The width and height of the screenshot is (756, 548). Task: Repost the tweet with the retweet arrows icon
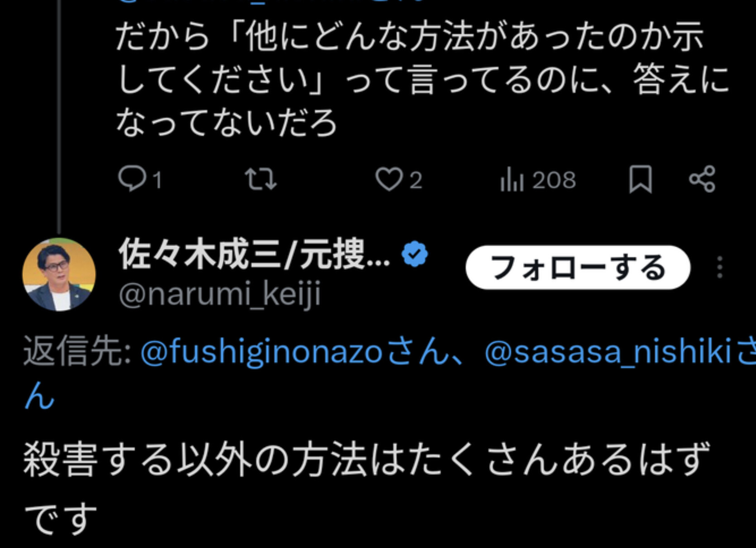(261, 179)
